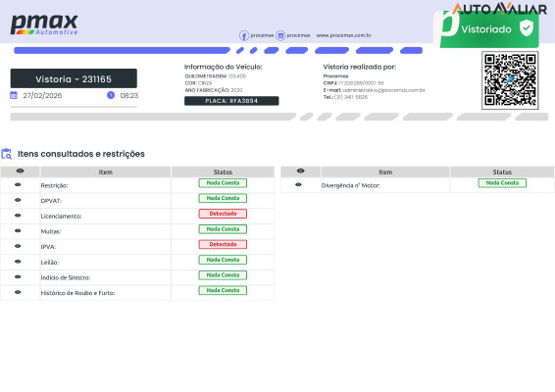Click the calendar icon beside 27/02/2026
The image size is (555, 392).
click(14, 95)
